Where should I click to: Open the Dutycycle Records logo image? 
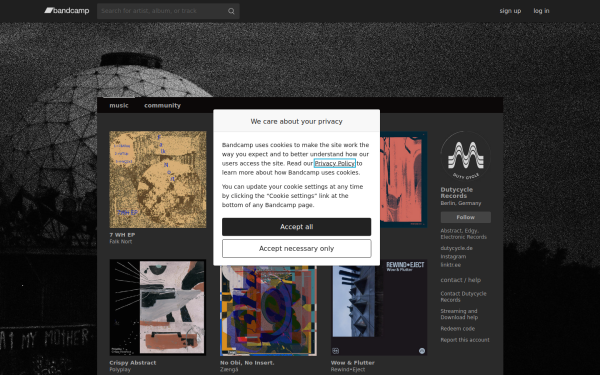point(465,156)
